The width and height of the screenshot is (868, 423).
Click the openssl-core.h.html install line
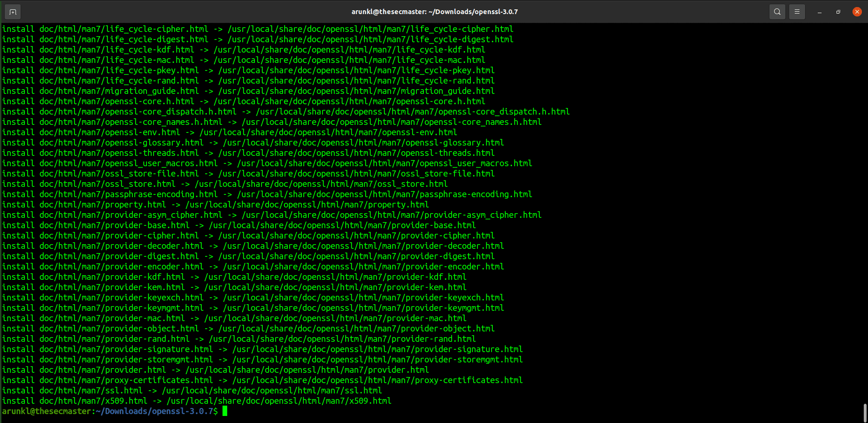coord(244,101)
